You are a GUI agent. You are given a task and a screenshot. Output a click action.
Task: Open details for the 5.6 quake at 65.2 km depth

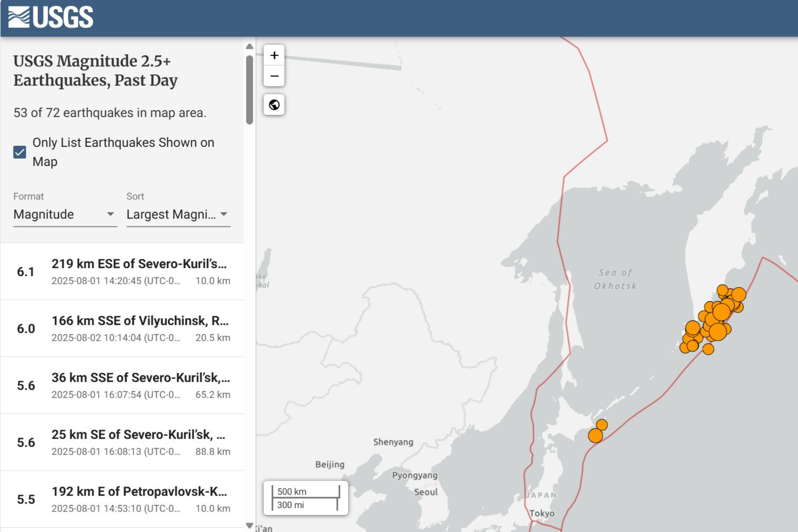coord(122,385)
